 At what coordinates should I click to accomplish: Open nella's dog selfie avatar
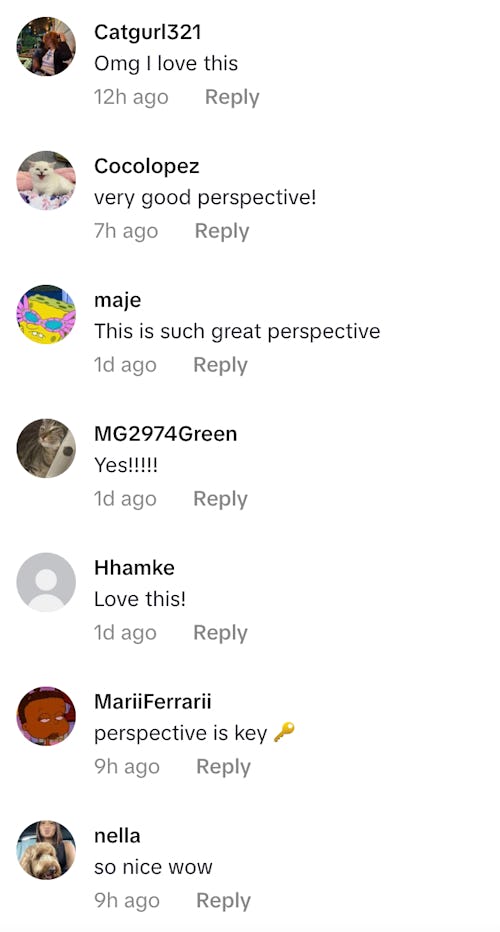pos(46,850)
